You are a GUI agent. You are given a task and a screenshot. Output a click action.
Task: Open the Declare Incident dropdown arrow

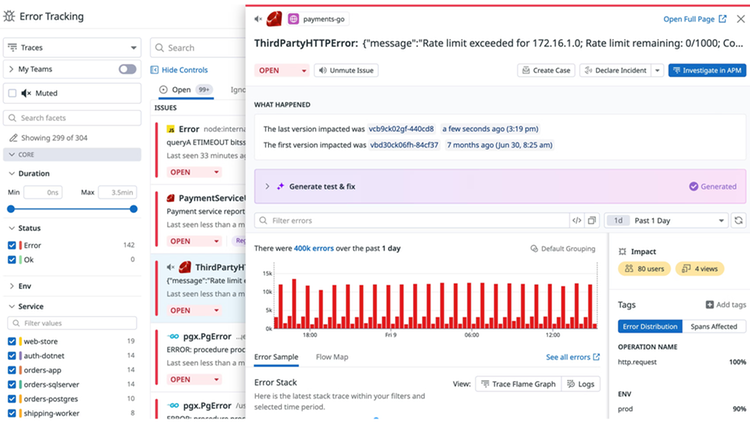658,70
